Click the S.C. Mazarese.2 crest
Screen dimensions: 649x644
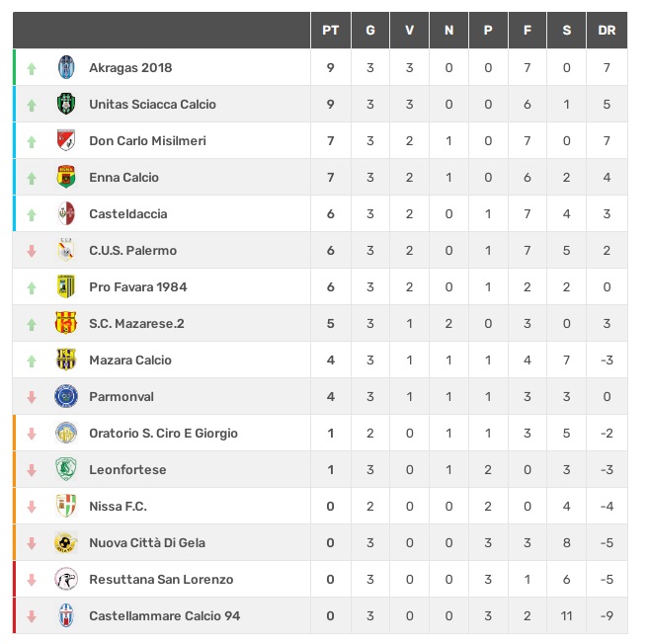(x=66, y=323)
